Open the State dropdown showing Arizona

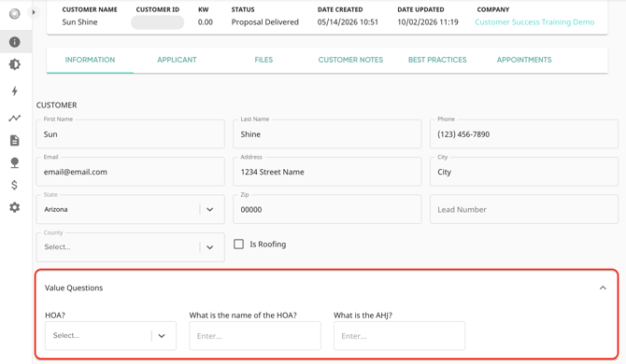pos(130,209)
